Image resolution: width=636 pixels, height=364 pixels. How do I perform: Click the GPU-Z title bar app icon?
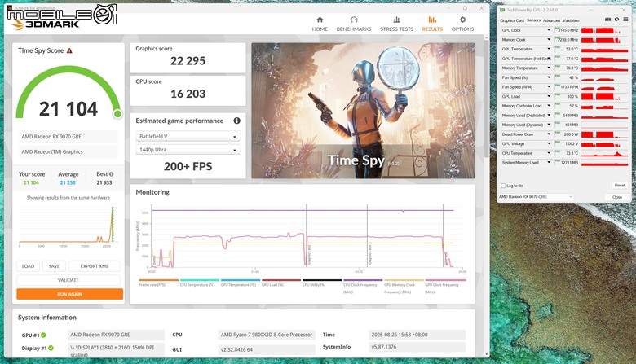502,10
